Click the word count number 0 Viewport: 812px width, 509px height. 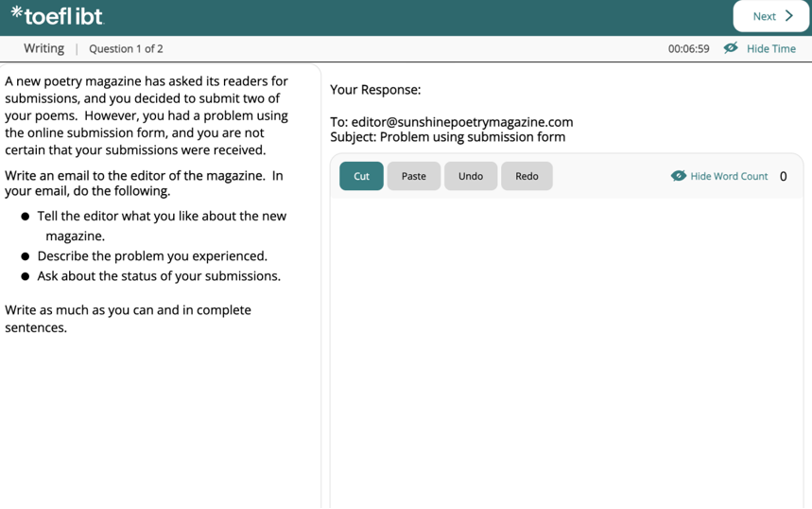[x=783, y=176]
